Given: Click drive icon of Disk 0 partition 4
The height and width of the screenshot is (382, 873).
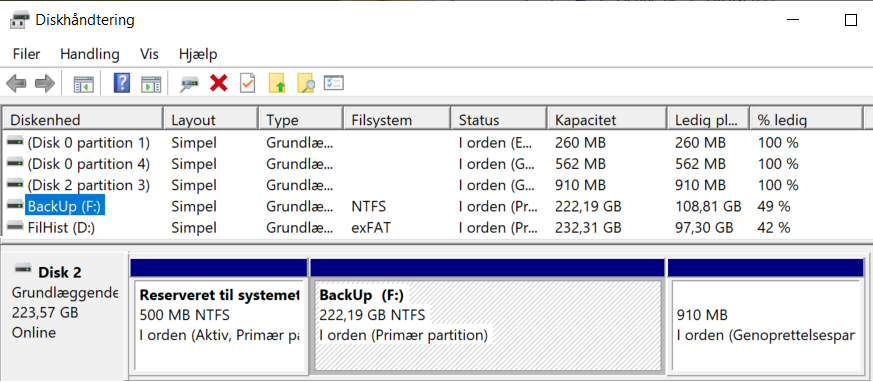Looking at the screenshot, I should [16, 164].
